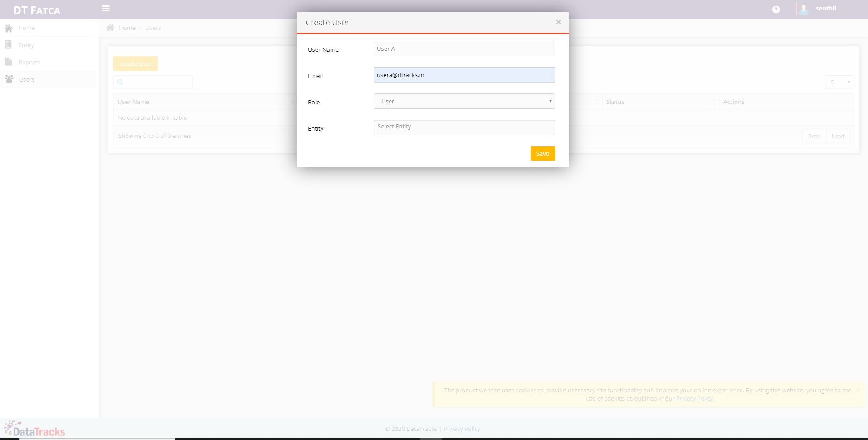
Task: Sort by the Status column arrows
Action: [x=714, y=102]
